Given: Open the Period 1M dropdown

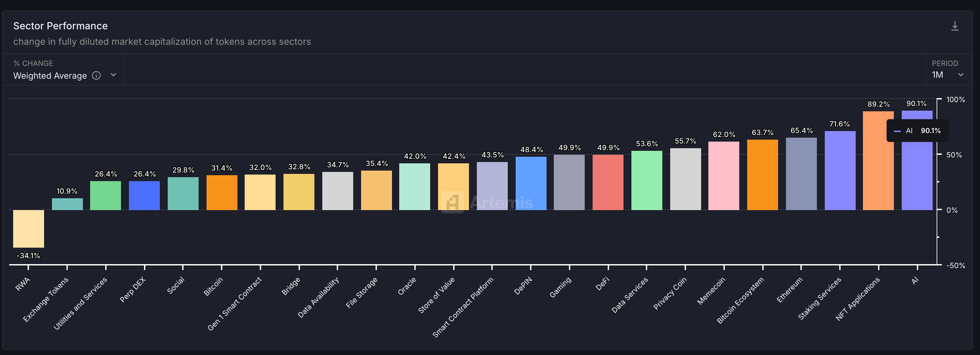Looking at the screenshot, I should [x=948, y=75].
